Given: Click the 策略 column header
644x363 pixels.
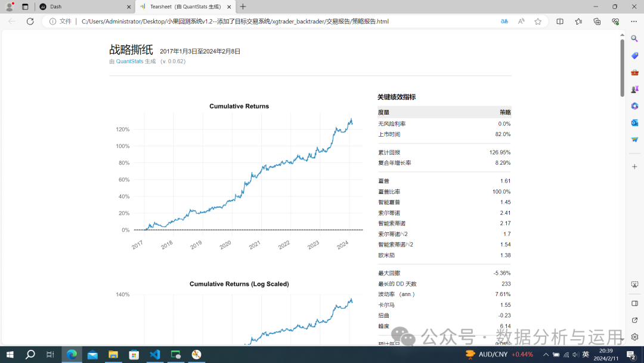Looking at the screenshot, I should 505,113.
